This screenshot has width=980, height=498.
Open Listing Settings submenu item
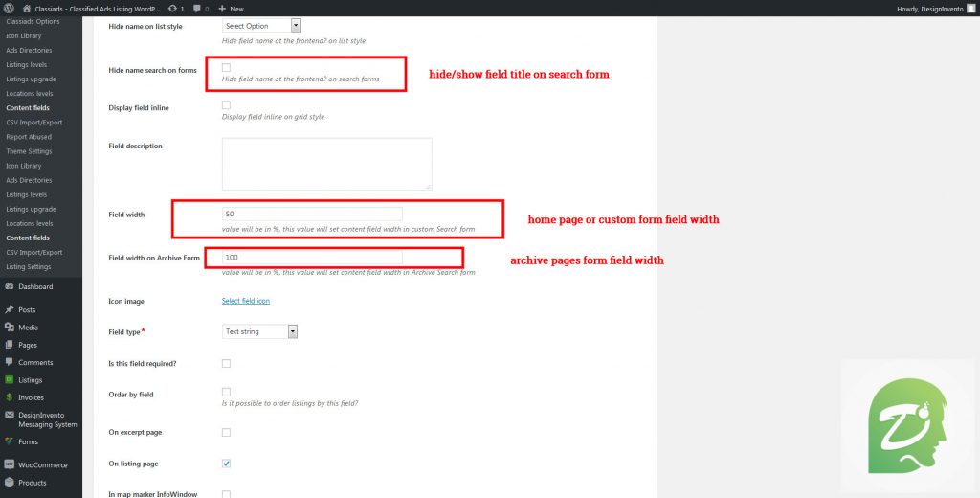29,266
